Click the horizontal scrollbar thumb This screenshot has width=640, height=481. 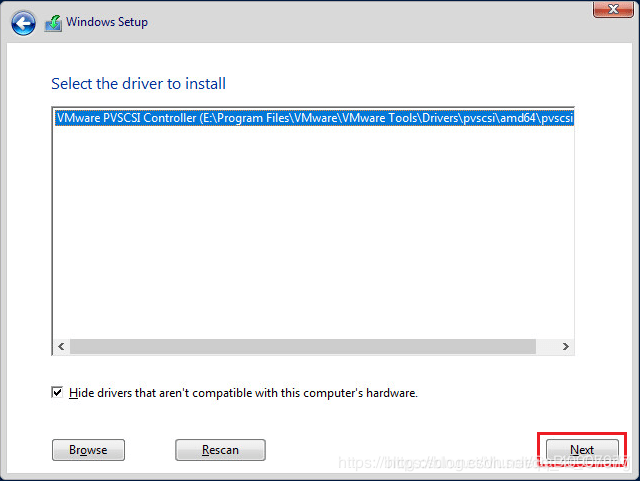300,346
